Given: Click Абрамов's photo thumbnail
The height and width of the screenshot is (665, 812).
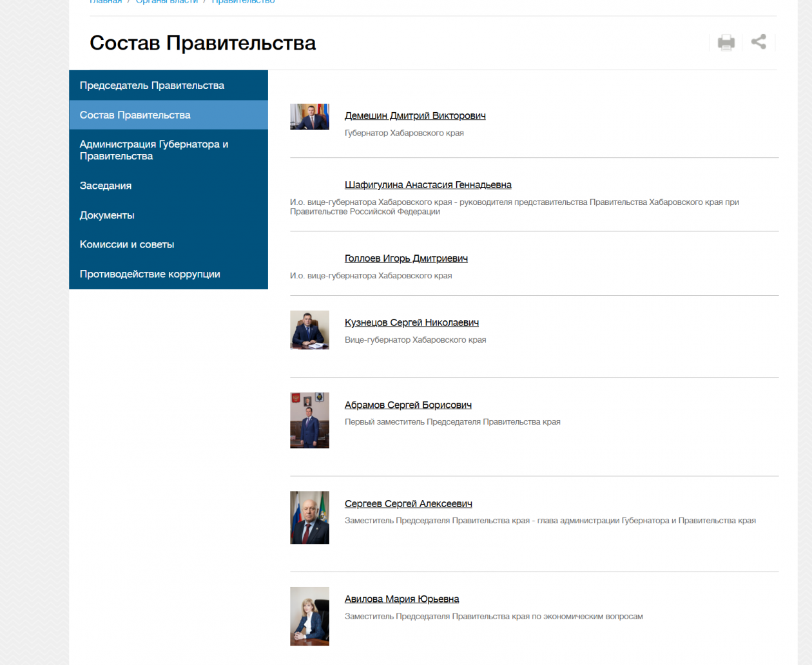Looking at the screenshot, I should [309, 420].
